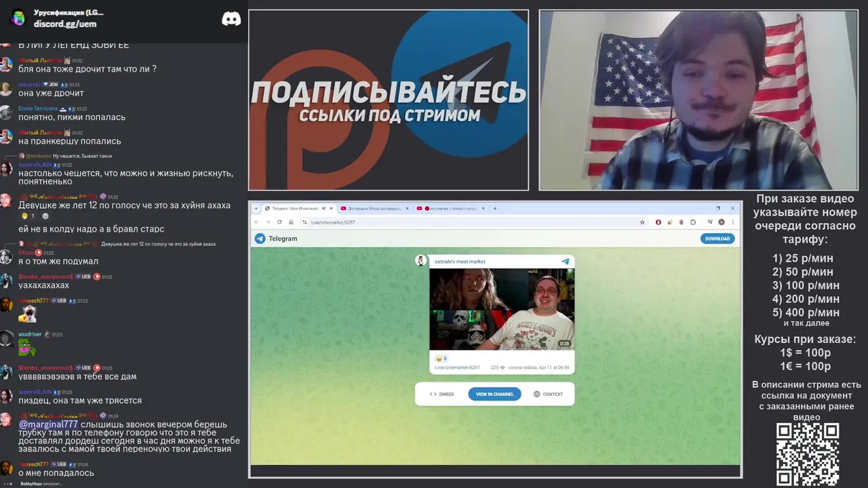Click the tab audio speaker icon

(324, 208)
